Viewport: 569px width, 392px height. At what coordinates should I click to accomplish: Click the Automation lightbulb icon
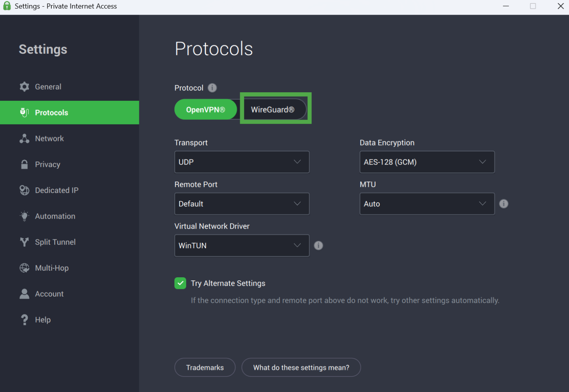(x=24, y=216)
